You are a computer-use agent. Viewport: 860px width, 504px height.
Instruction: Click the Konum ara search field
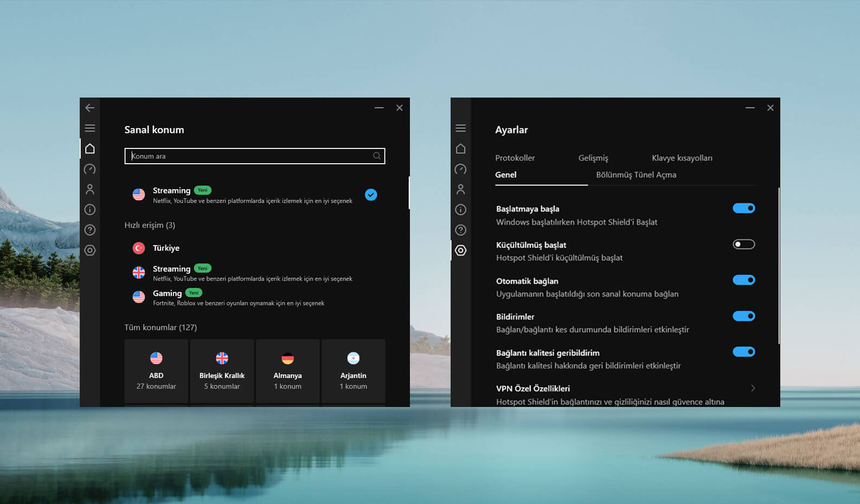click(x=255, y=156)
